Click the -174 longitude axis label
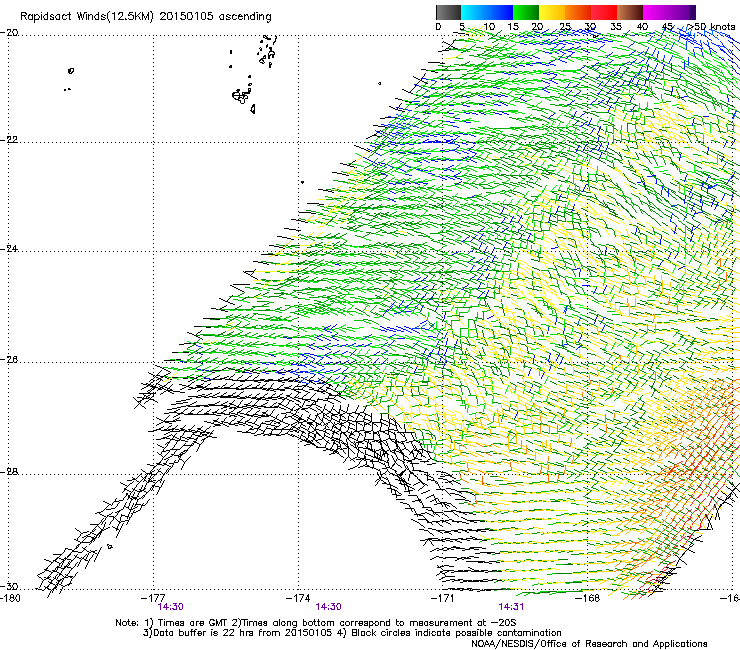 coord(298,598)
